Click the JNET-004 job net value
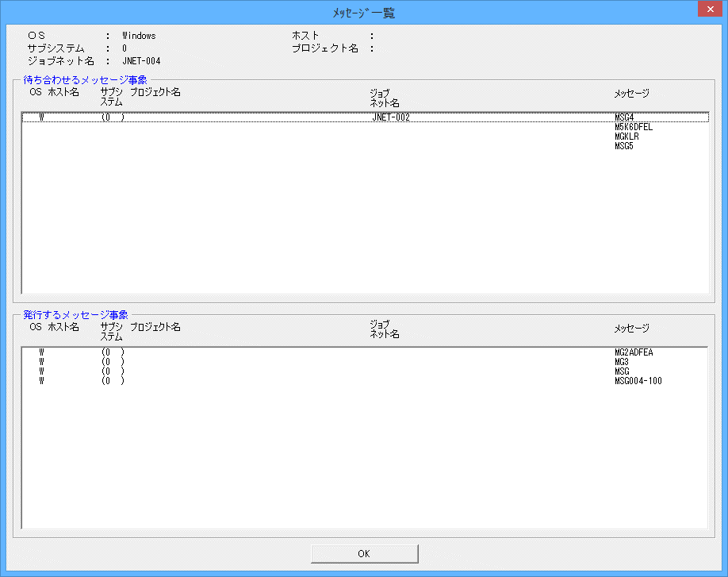This screenshot has height=577, width=728. (x=141, y=61)
